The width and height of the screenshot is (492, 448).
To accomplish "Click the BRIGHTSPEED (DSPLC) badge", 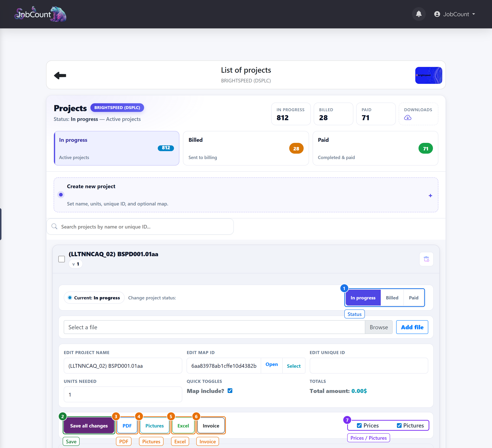I will pos(117,108).
